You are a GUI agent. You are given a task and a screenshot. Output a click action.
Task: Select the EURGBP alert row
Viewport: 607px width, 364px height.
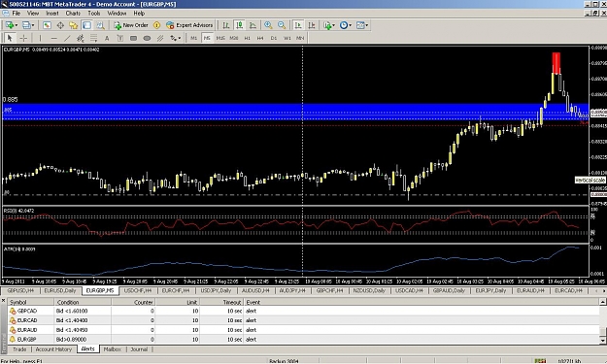(304, 339)
